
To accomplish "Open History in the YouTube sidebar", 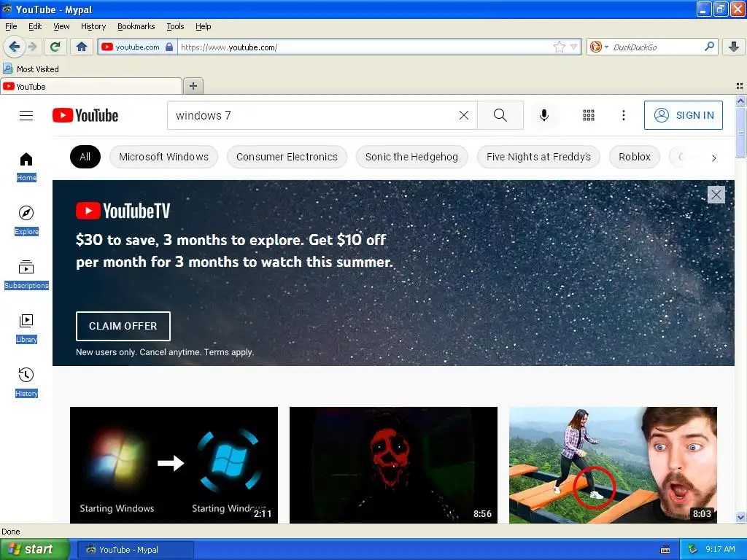I will 26,382.
